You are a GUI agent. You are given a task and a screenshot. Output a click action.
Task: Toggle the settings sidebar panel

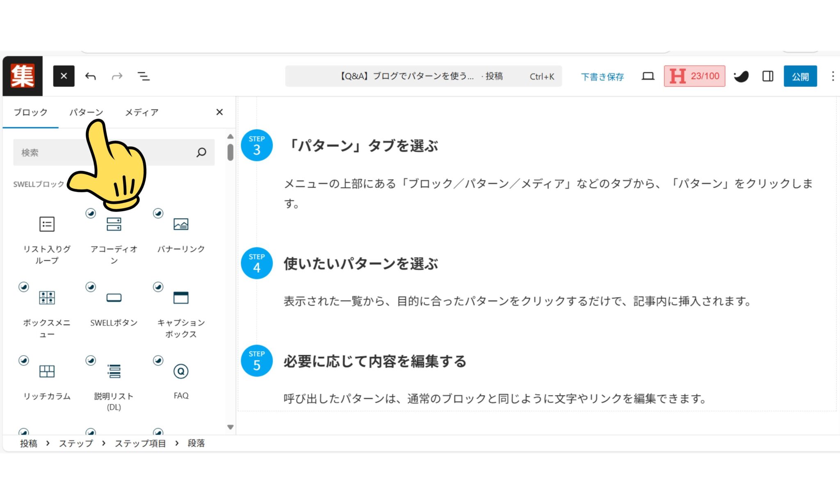(768, 76)
